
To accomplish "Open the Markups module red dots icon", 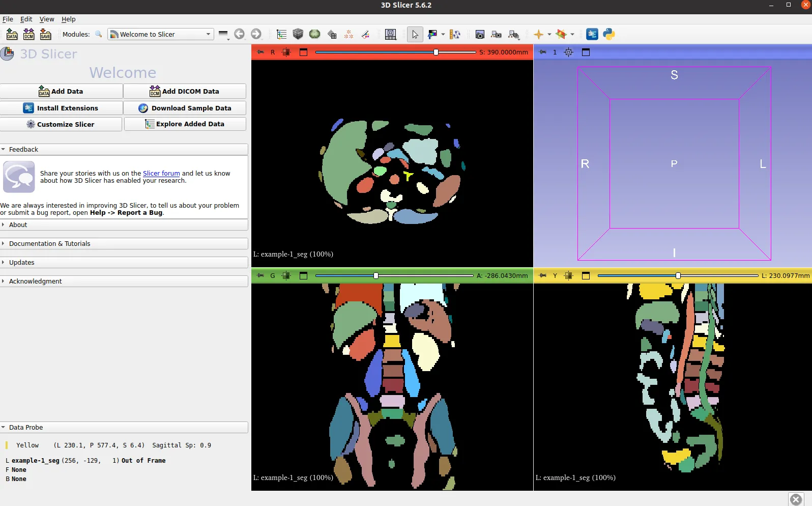I will click(x=349, y=34).
